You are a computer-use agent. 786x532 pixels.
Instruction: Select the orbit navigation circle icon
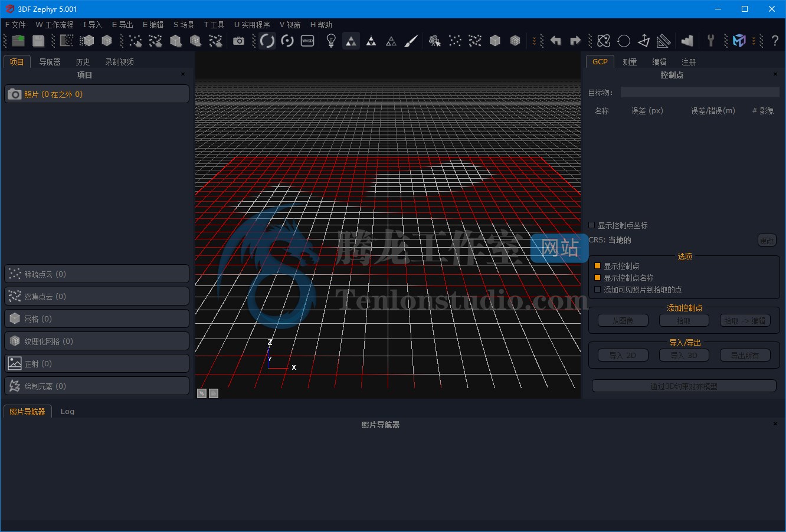[x=267, y=41]
